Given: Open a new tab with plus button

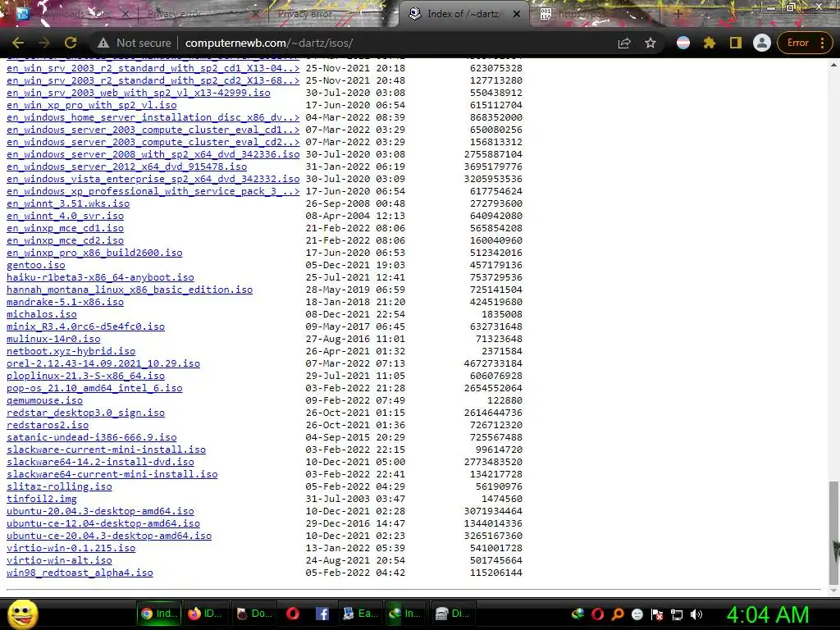Looking at the screenshot, I should 678,14.
